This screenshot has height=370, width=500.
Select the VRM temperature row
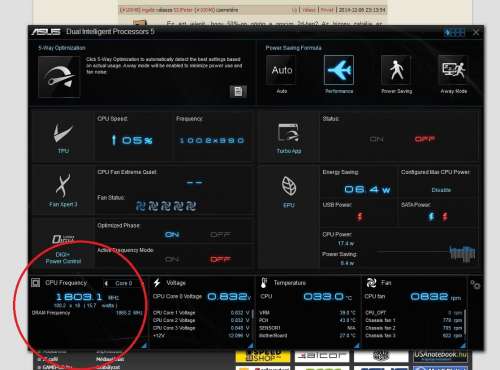tap(307, 313)
